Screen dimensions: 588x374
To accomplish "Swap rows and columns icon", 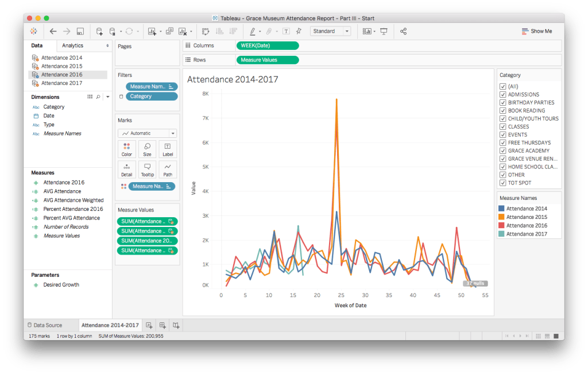I will pyautogui.click(x=206, y=31).
